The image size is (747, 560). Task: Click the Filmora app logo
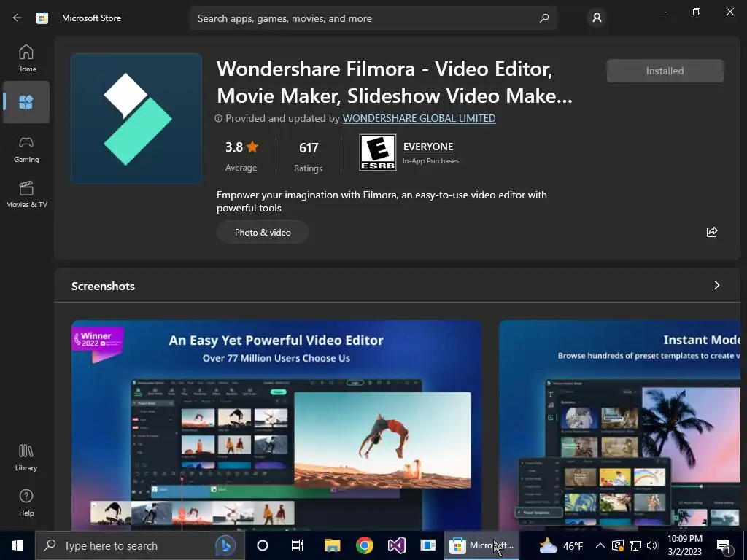(x=136, y=119)
